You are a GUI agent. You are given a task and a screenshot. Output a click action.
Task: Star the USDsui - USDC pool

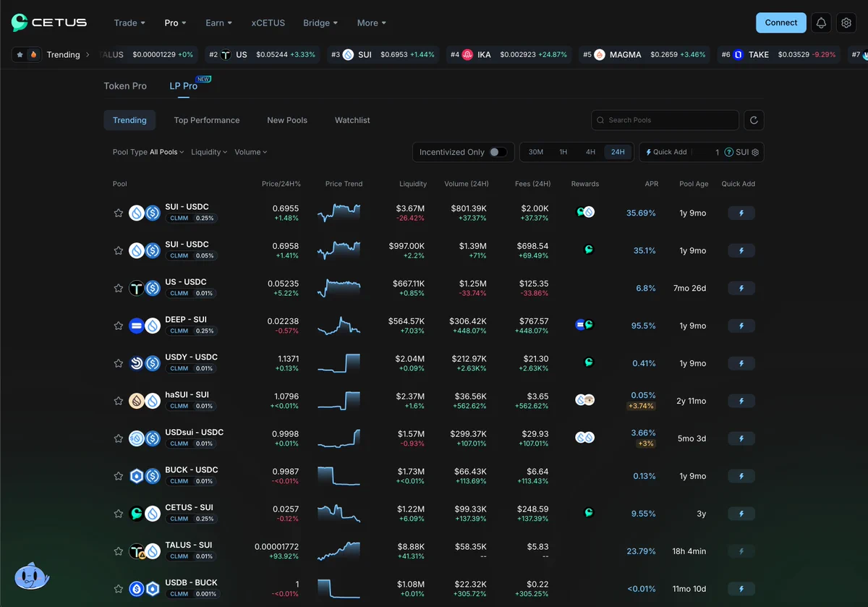coord(119,438)
